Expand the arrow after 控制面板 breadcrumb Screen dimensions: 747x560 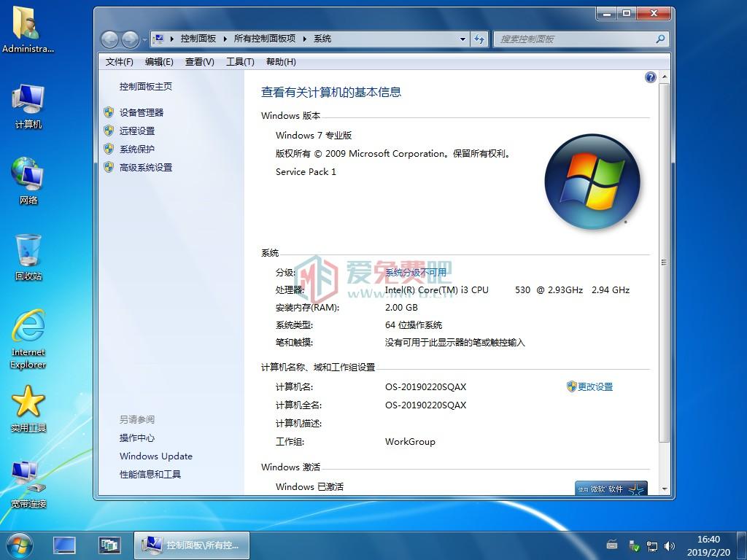[x=225, y=39]
